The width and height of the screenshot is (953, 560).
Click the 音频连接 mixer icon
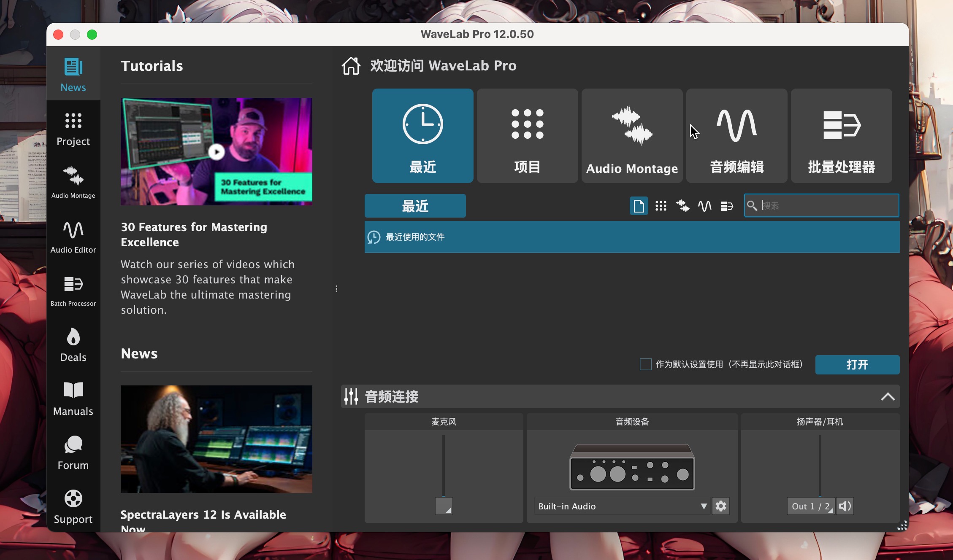pos(351,396)
